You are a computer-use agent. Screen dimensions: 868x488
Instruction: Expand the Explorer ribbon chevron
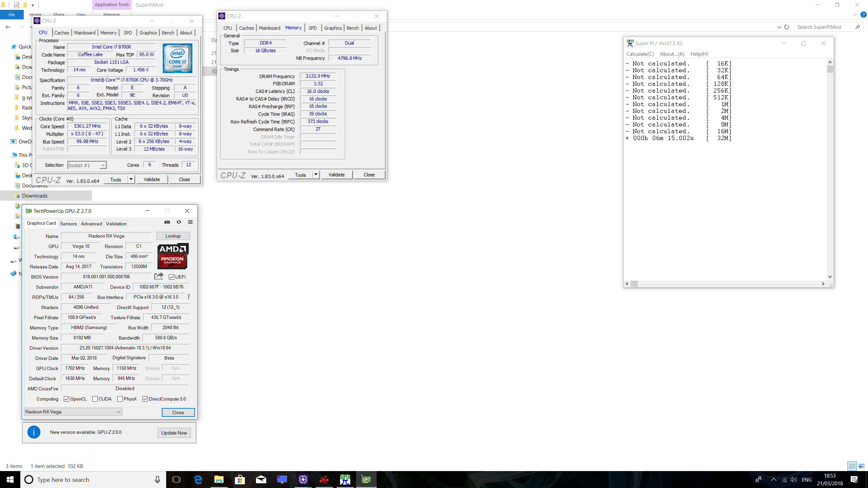tap(855, 15)
